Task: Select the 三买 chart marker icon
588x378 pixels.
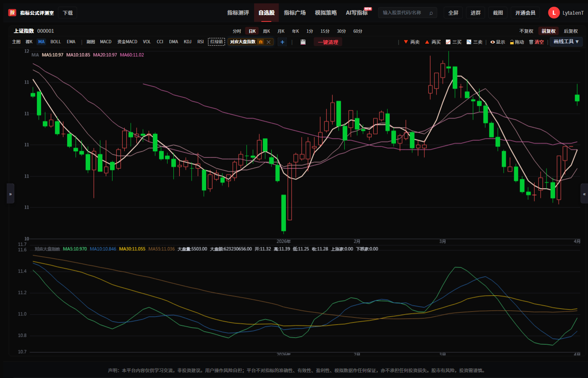Action: (448, 42)
